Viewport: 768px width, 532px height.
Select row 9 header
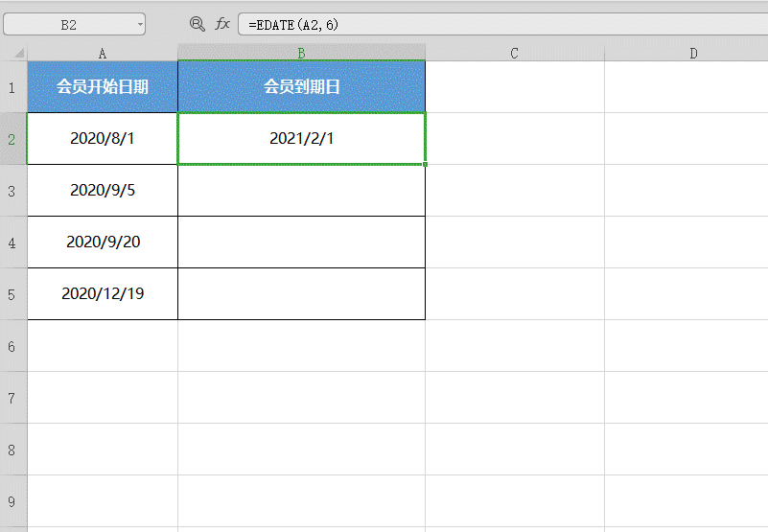pos(13,501)
